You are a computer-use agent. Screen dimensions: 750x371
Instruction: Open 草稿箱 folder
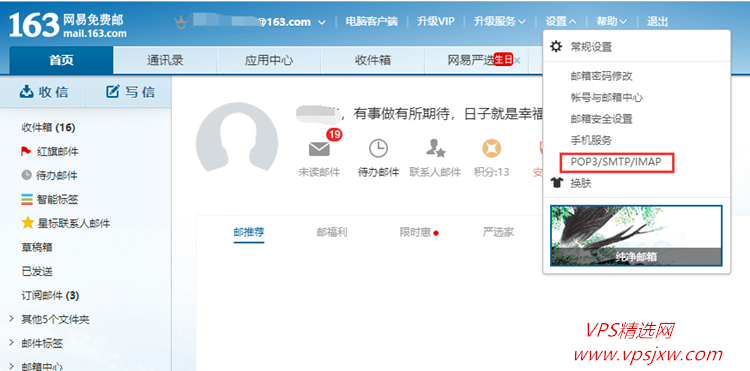[37, 247]
